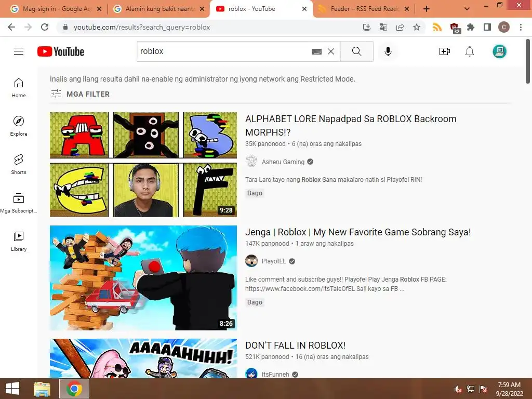Start voice search with microphone
532x399 pixels.
tap(388, 51)
